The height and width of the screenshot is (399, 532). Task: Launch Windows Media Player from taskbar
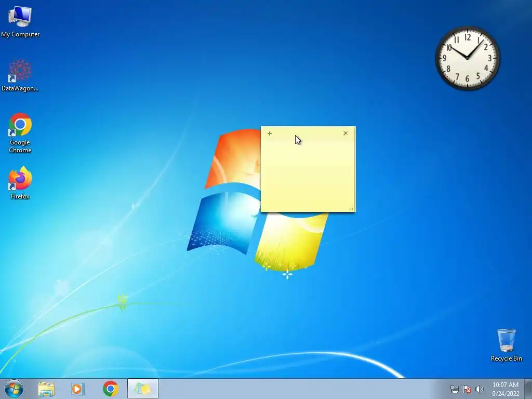[x=77, y=389]
